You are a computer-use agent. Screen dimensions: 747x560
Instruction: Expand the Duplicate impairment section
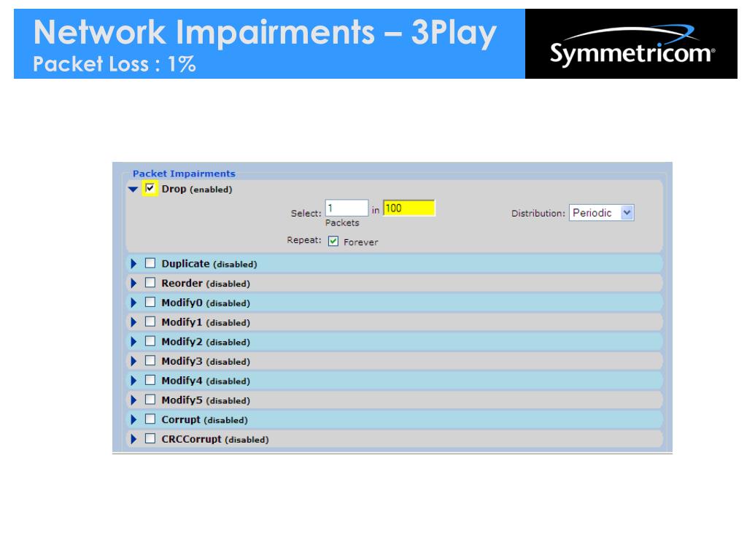pos(133,263)
